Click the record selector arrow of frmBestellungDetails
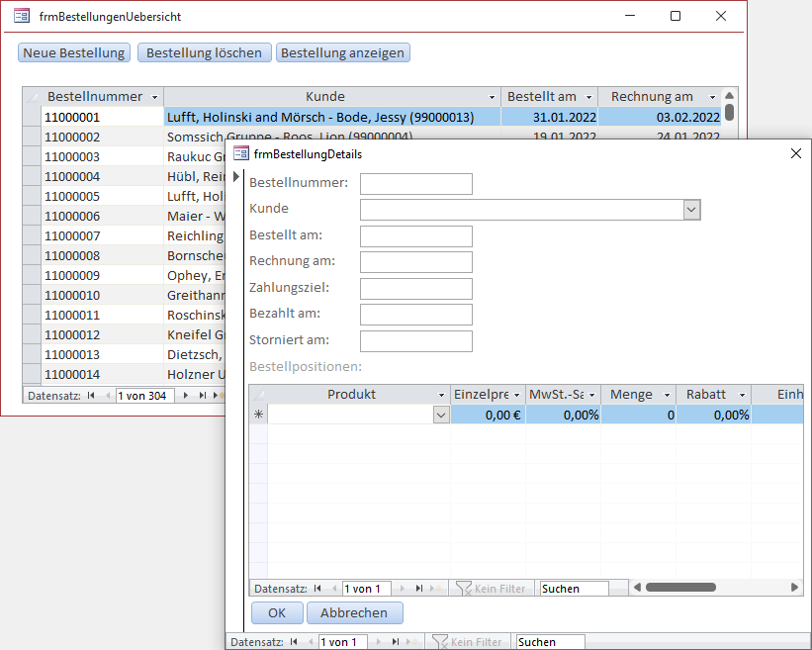The image size is (812, 650). 235,178
